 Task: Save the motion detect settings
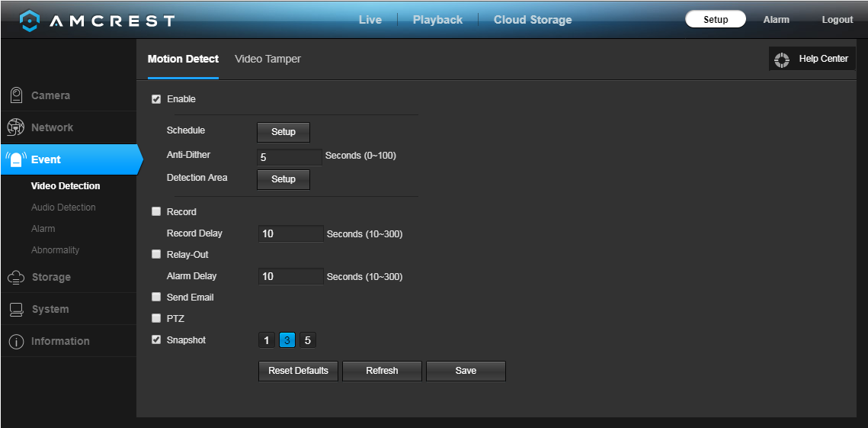466,371
